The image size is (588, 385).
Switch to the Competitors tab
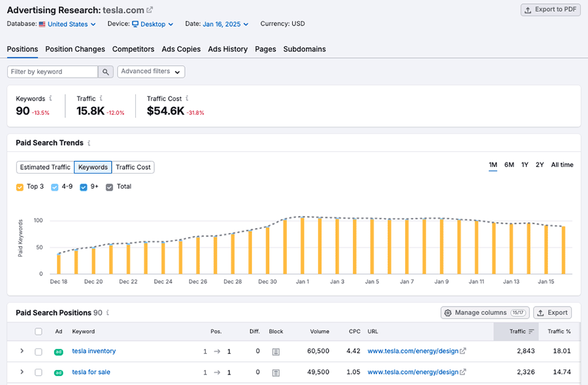coord(133,49)
